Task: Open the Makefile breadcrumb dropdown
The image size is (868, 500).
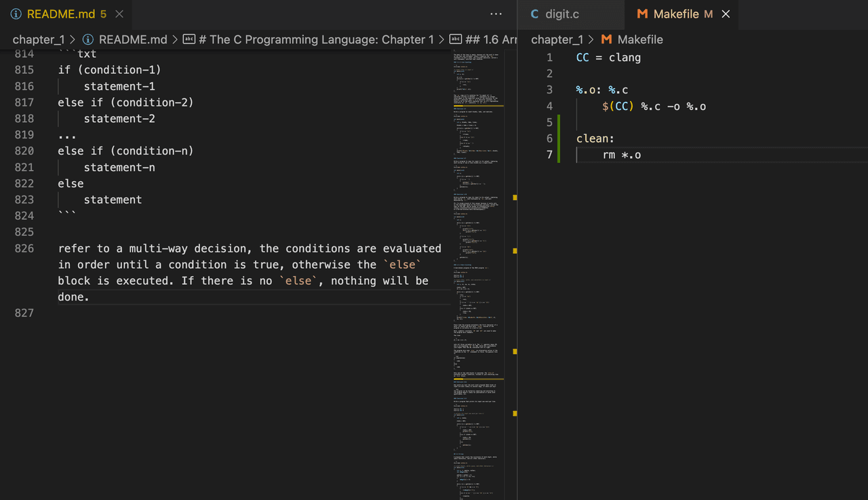Action: tap(640, 39)
